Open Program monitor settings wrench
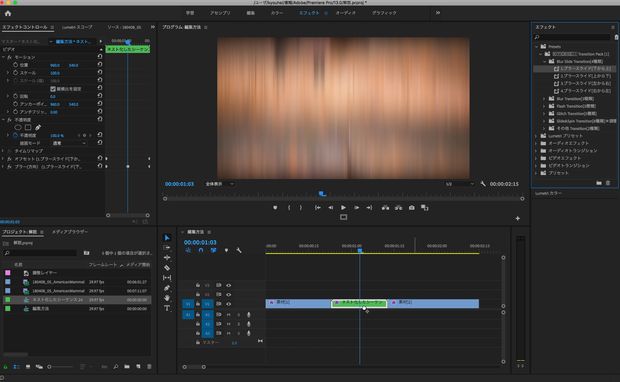 pos(483,184)
